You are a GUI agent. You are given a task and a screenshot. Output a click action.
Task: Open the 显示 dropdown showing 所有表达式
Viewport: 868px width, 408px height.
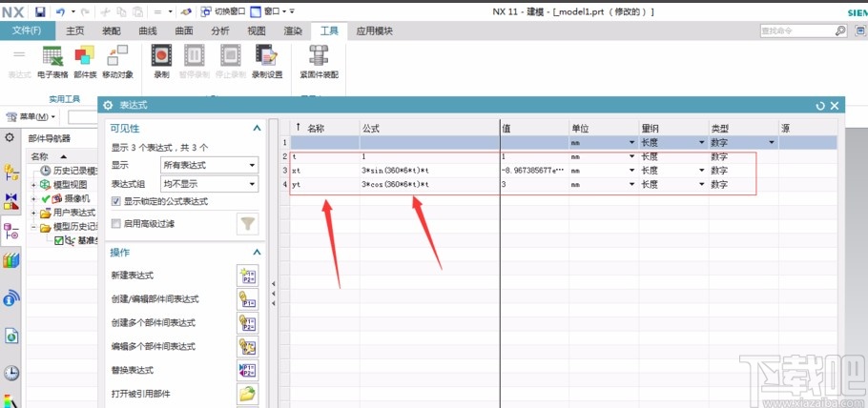(x=209, y=165)
